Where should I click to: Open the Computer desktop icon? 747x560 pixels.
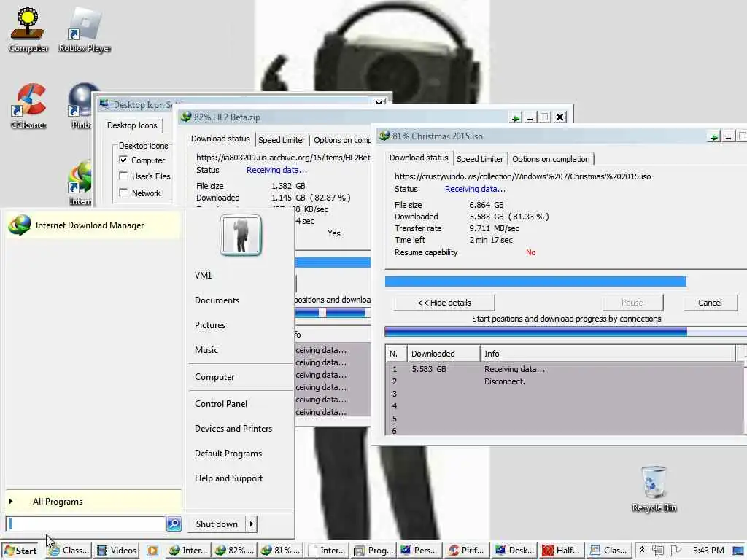28,29
